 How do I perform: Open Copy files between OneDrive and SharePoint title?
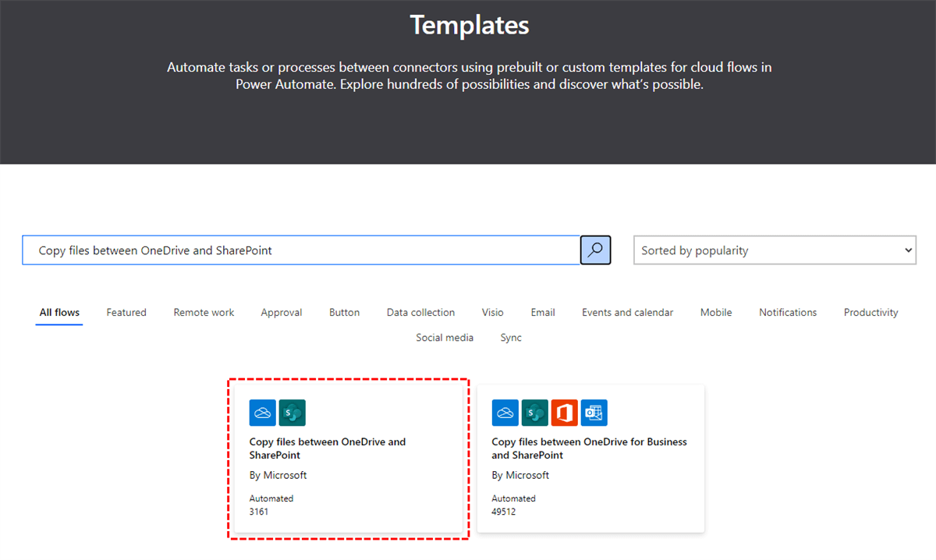pos(328,448)
